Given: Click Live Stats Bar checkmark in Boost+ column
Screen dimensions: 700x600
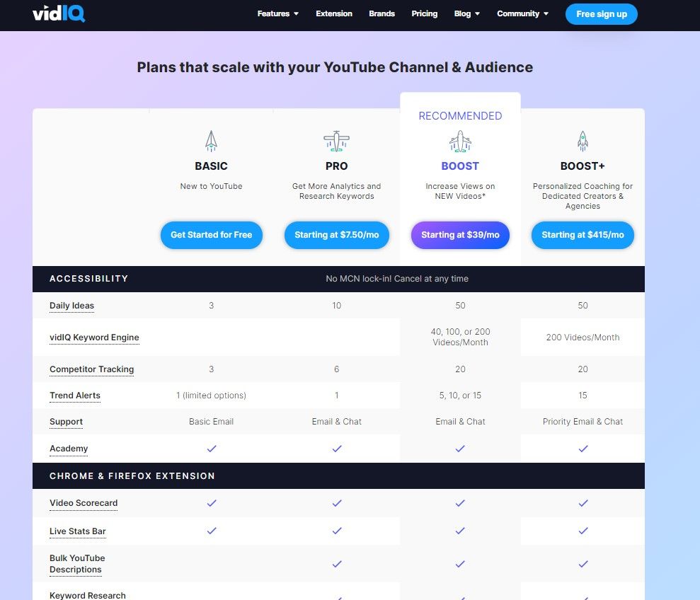Looking at the screenshot, I should [x=583, y=531].
